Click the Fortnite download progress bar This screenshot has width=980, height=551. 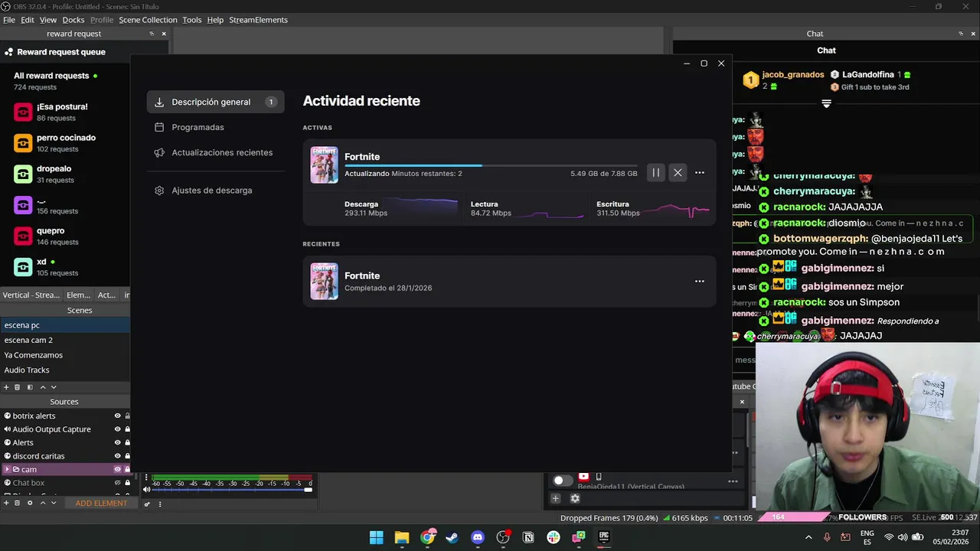[490, 165]
